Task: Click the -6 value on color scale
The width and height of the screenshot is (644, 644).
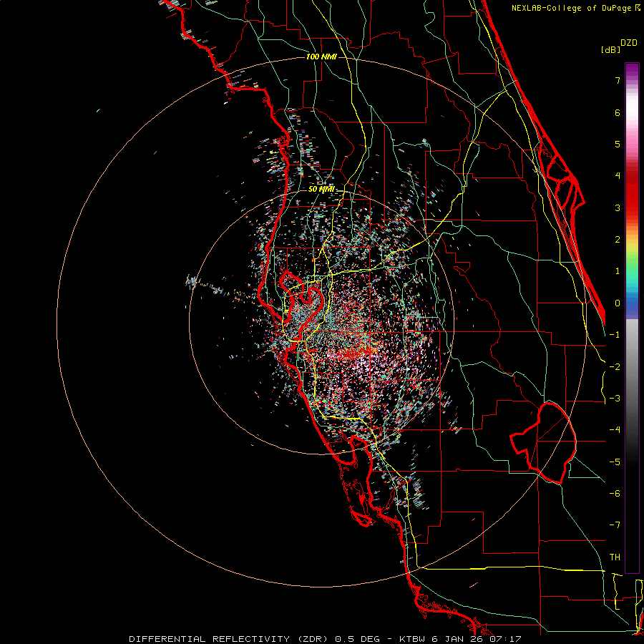Action: tap(615, 494)
